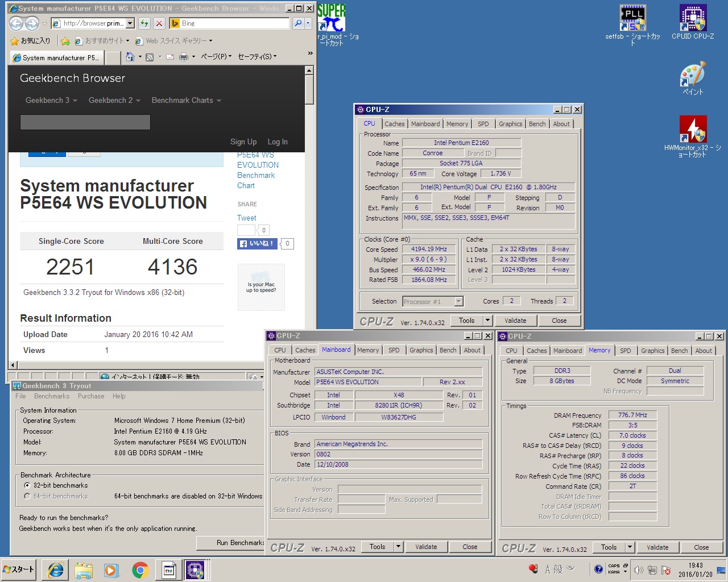The width and height of the screenshot is (728, 582).
Task: Click the IE read mail icon
Action: (x=169, y=57)
